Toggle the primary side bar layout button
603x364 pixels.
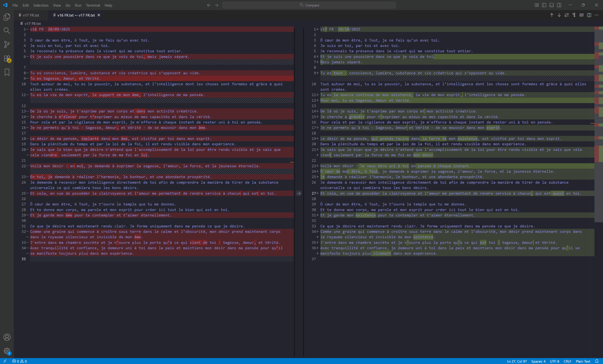tap(544, 5)
